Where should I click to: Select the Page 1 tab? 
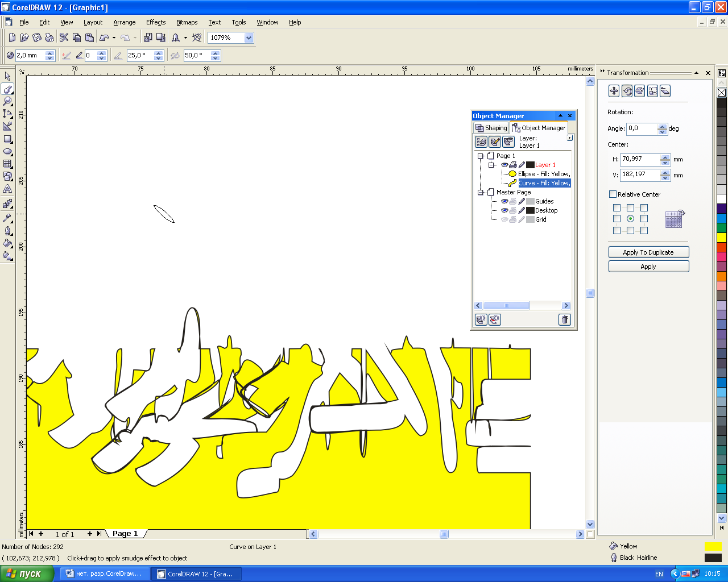click(125, 534)
